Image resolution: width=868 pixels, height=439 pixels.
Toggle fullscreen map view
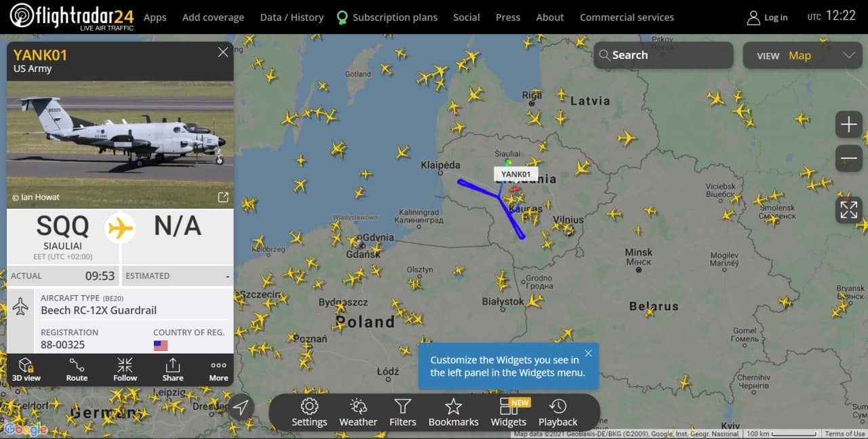[x=848, y=210]
